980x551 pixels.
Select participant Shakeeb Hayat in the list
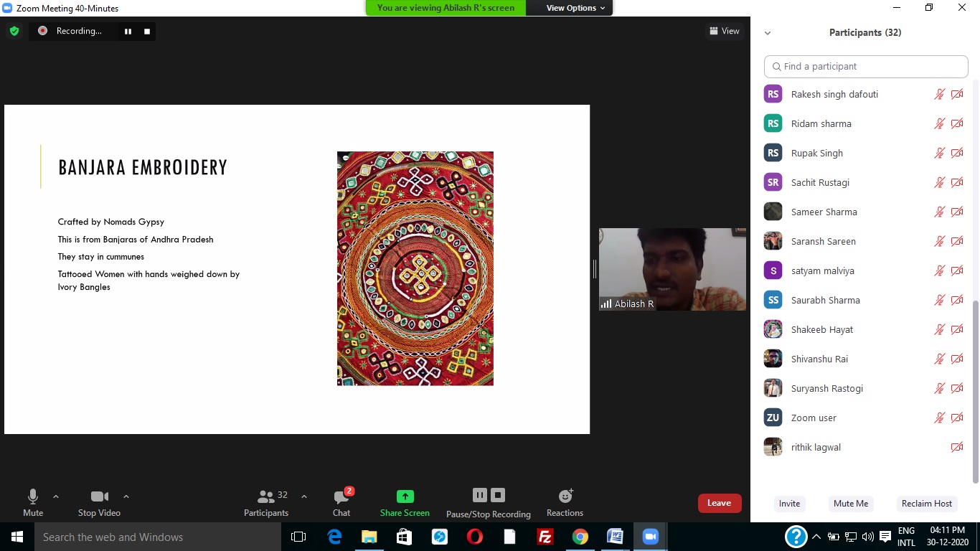(x=864, y=329)
